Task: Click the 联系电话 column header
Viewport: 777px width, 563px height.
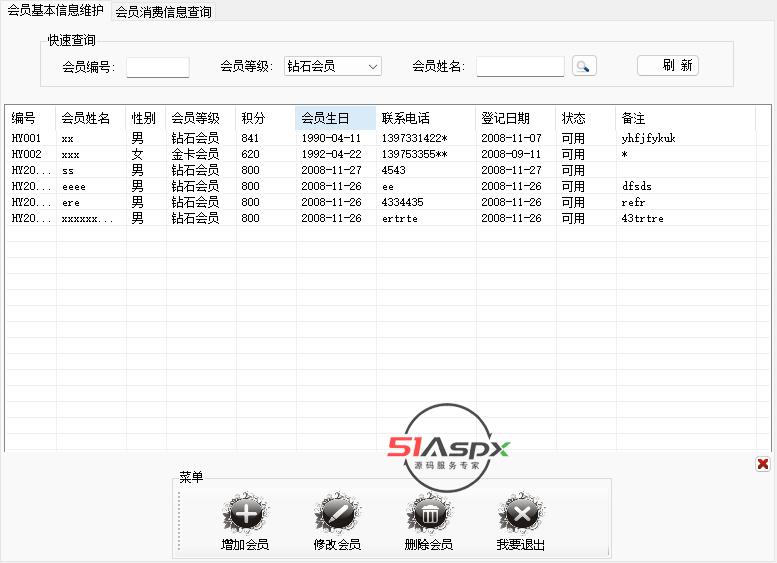Action: click(x=425, y=118)
